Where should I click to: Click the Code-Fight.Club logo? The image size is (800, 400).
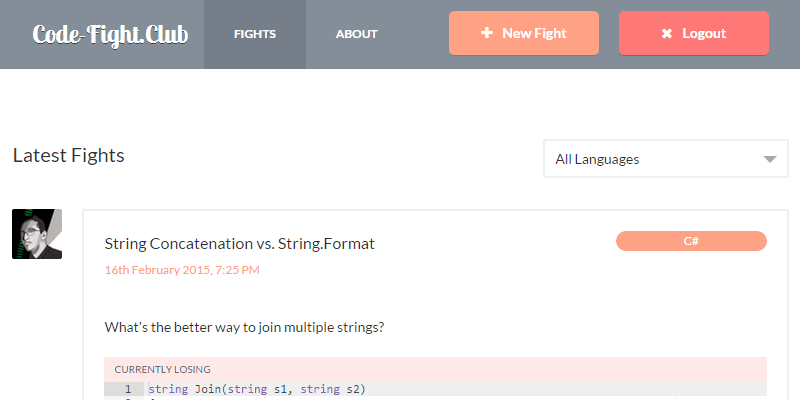(x=110, y=34)
